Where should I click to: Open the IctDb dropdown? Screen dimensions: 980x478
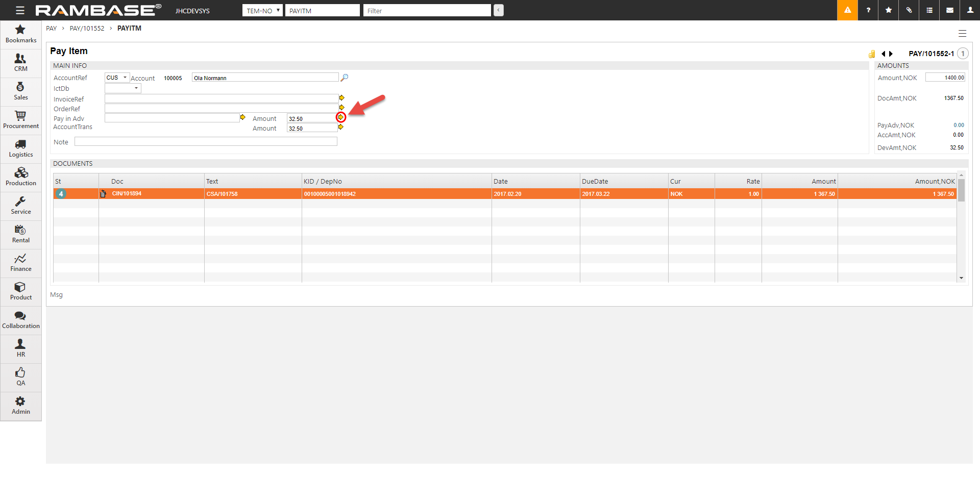122,88
